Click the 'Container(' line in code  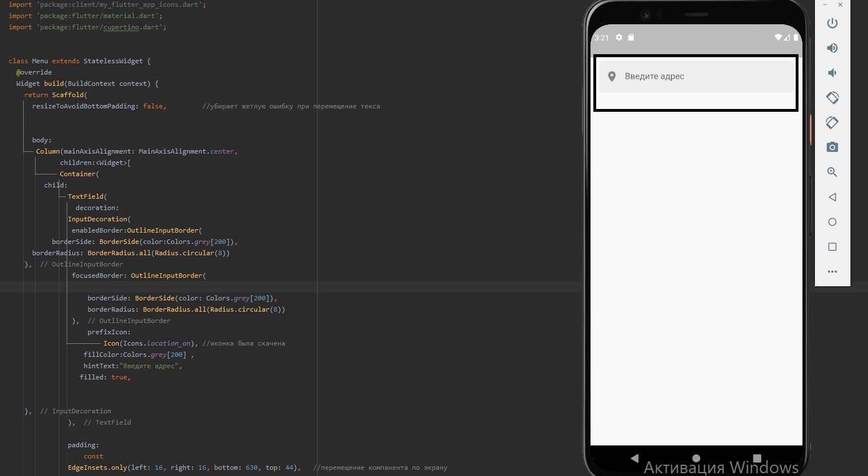[80, 174]
